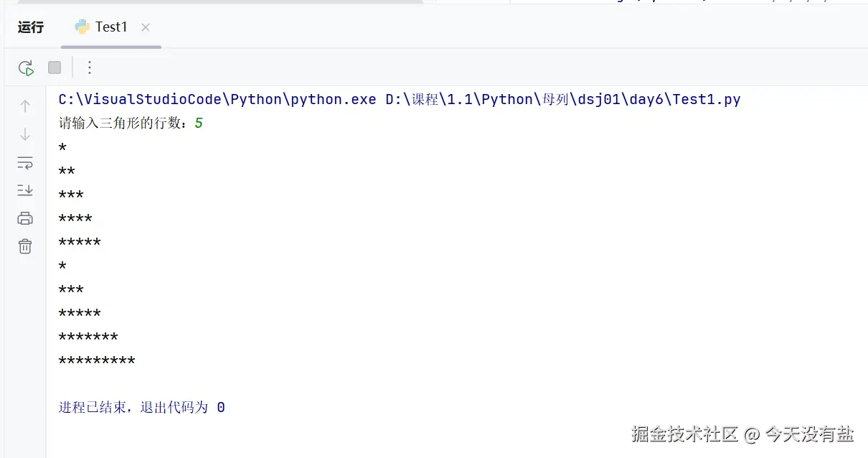Screen dimensions: 868x458
Task: Jump up the stack trace with up arrow
Action: (25, 106)
